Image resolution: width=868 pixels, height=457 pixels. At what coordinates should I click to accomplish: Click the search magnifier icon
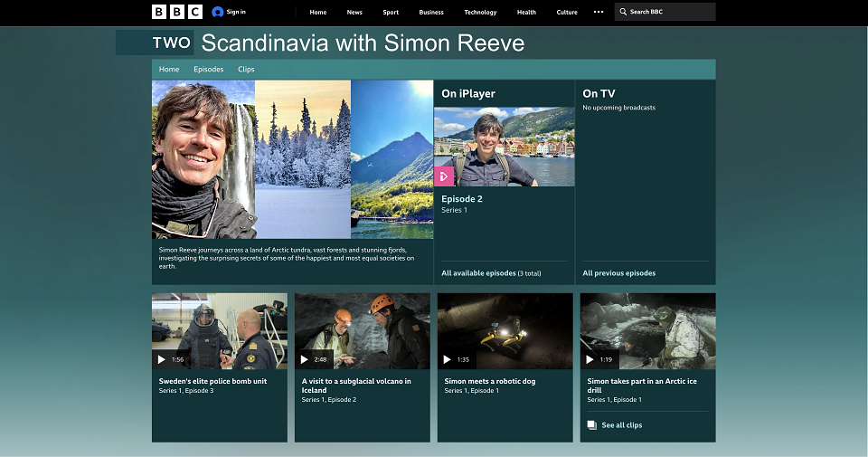(x=623, y=12)
